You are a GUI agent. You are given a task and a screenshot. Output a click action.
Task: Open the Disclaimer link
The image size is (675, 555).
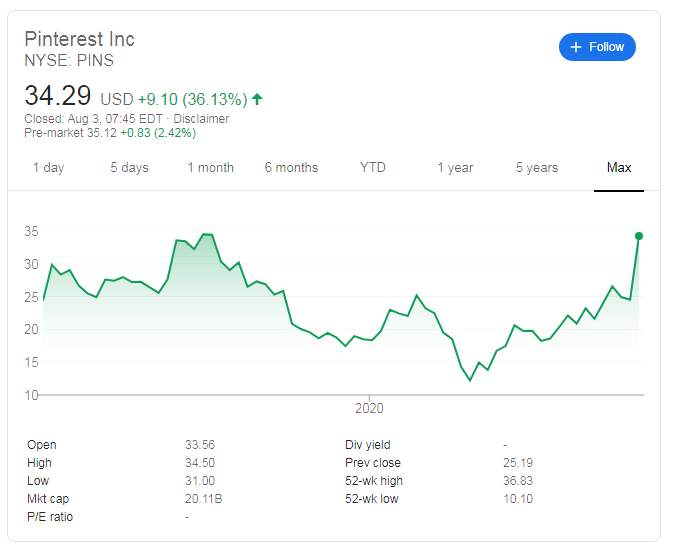click(x=201, y=119)
